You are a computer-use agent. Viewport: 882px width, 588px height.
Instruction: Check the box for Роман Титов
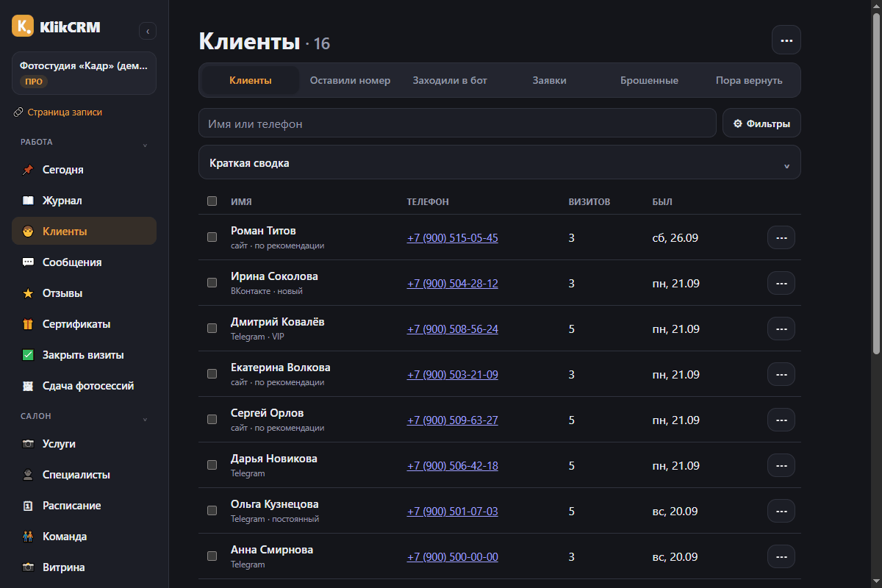coord(212,237)
